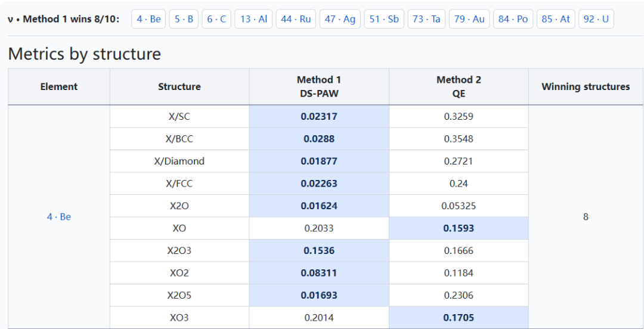Select the 6 · C element chip
This screenshot has height=329, width=644.
216,19
